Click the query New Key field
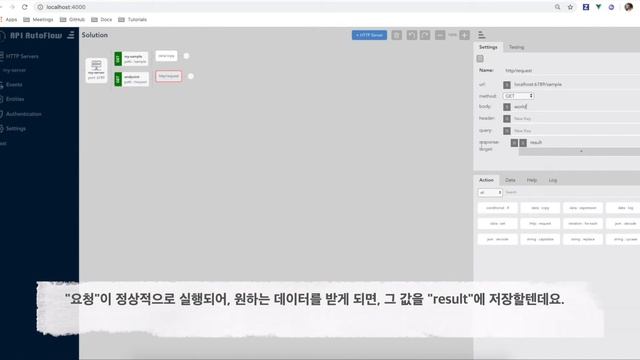640x360 pixels. click(576, 131)
